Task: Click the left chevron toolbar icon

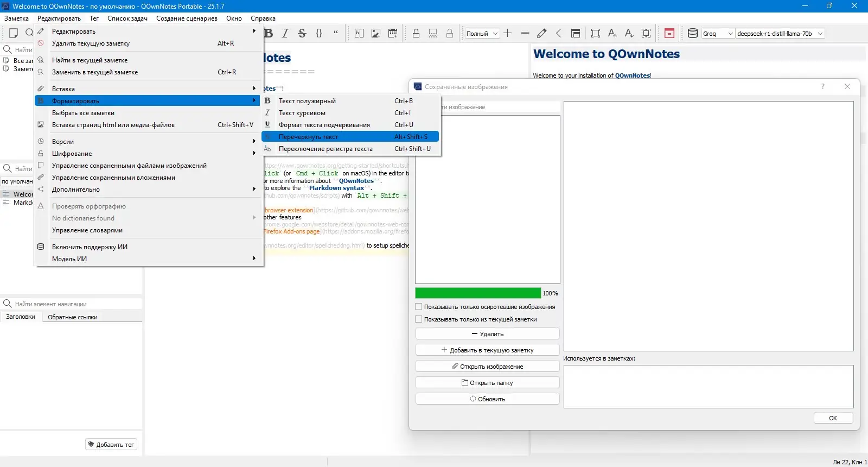Action: [x=558, y=33]
